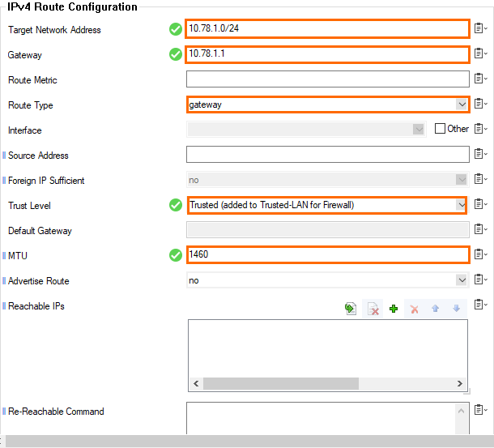The image size is (494, 448).
Task: Open clipboard menu icon for Source Address
Action: tap(480, 154)
